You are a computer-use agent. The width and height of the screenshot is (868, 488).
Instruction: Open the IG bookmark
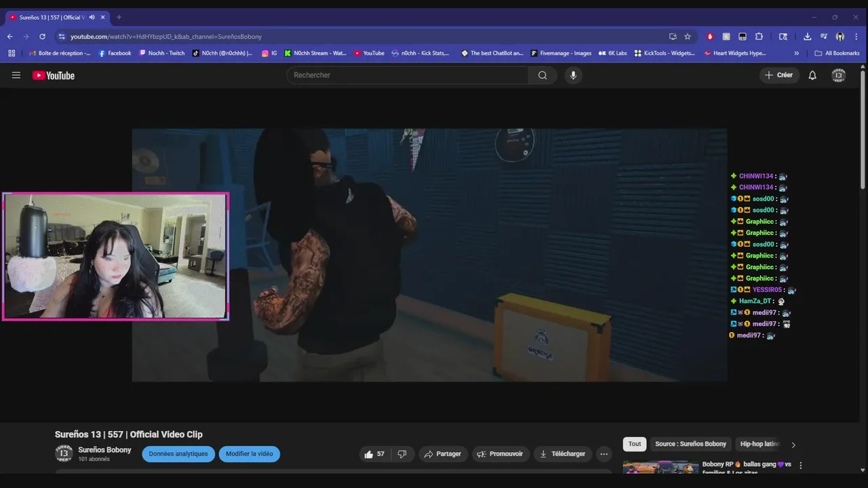(x=269, y=53)
